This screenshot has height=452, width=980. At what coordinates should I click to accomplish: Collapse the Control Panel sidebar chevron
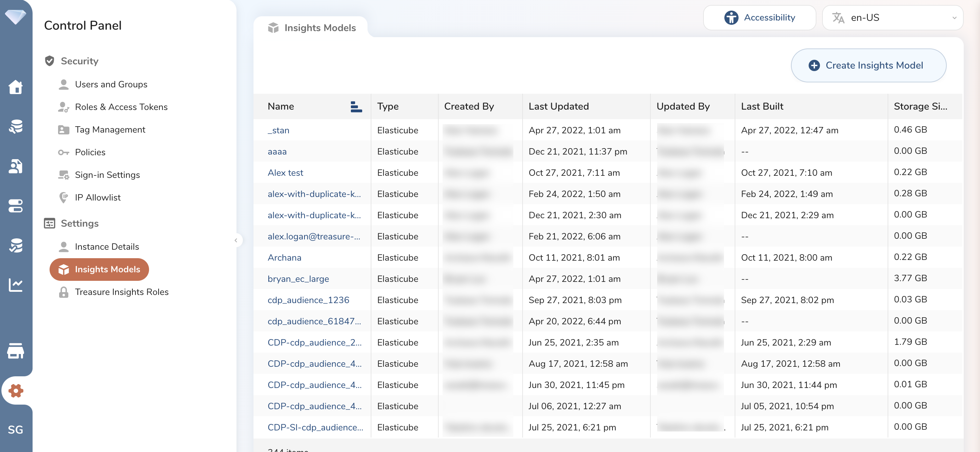[236, 240]
